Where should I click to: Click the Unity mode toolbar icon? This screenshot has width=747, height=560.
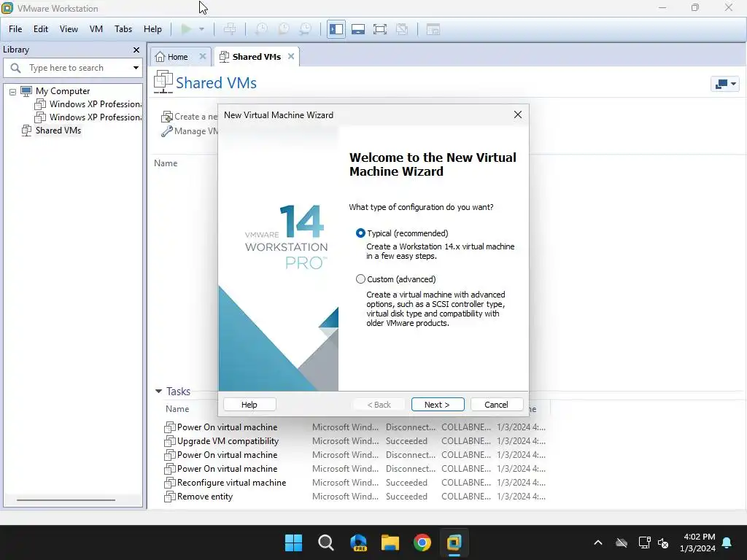click(x=402, y=29)
